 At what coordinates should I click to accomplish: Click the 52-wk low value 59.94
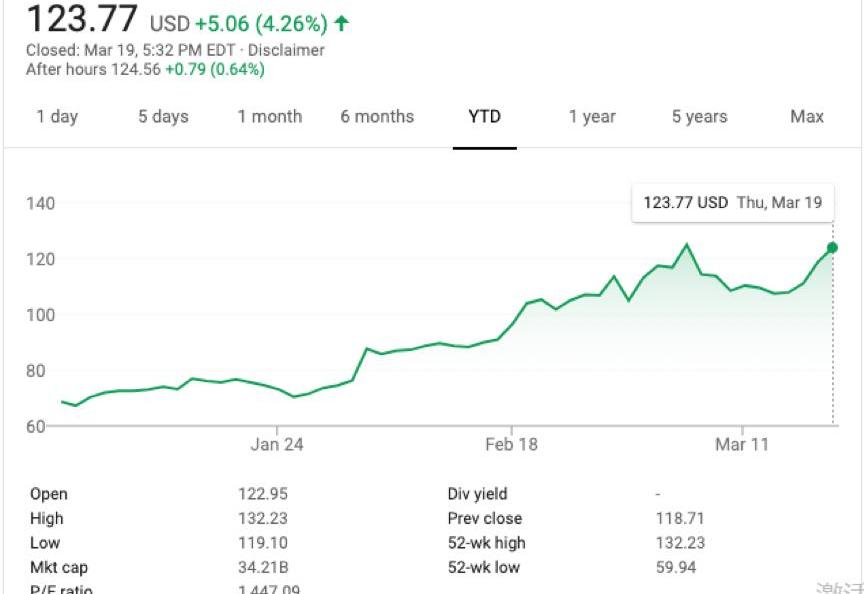pos(676,568)
